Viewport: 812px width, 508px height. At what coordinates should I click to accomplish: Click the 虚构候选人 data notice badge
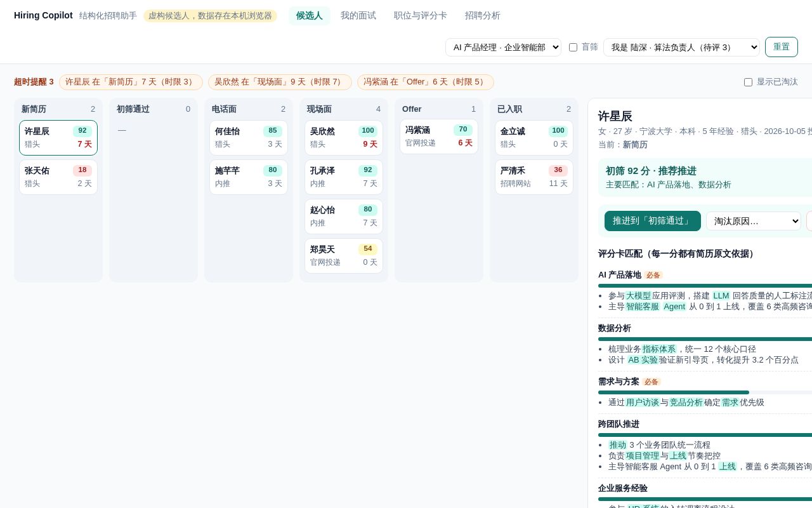tap(210, 16)
